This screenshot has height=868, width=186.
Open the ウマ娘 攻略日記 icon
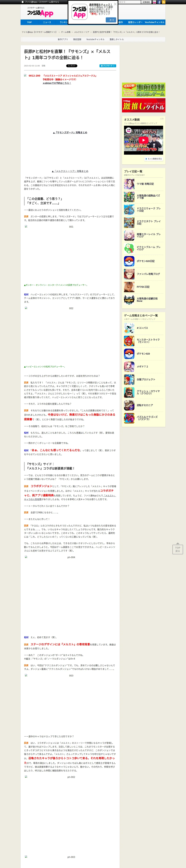click(129, 184)
